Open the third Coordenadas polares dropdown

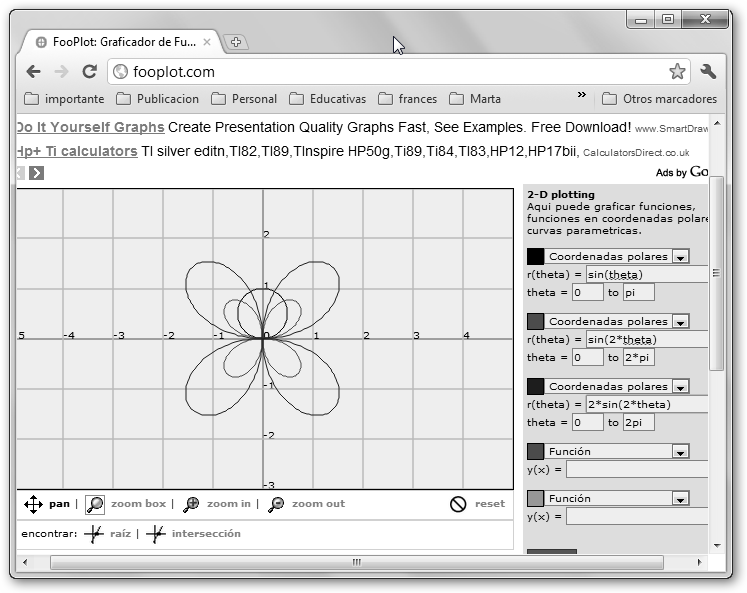tap(680, 387)
